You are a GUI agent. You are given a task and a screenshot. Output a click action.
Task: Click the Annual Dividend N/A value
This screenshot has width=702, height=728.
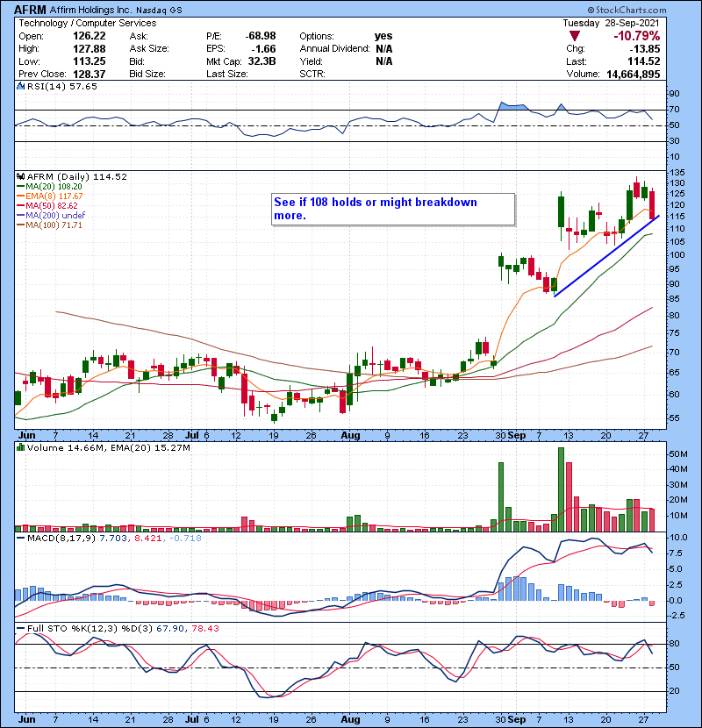coord(383,49)
